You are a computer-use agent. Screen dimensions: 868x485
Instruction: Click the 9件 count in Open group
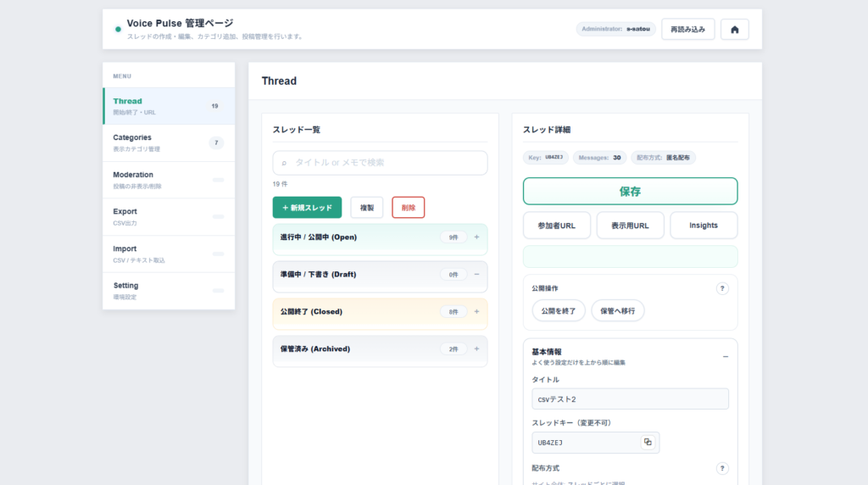pyautogui.click(x=453, y=237)
